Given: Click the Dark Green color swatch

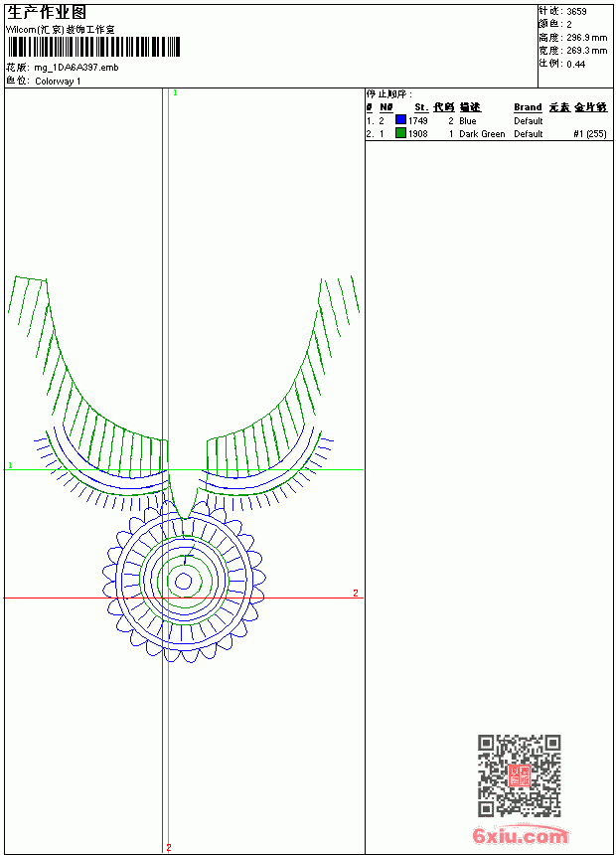Looking at the screenshot, I should point(400,133).
